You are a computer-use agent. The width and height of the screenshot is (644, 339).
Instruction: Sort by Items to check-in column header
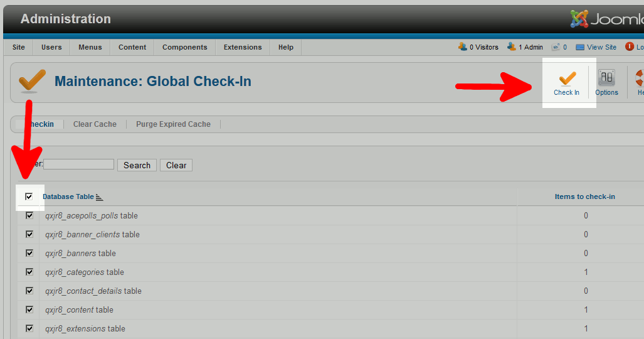585,196
